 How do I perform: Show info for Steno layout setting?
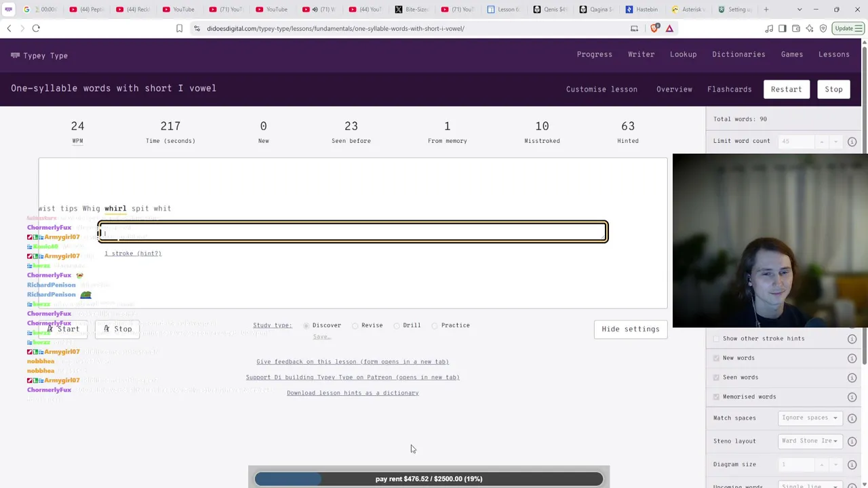852,441
